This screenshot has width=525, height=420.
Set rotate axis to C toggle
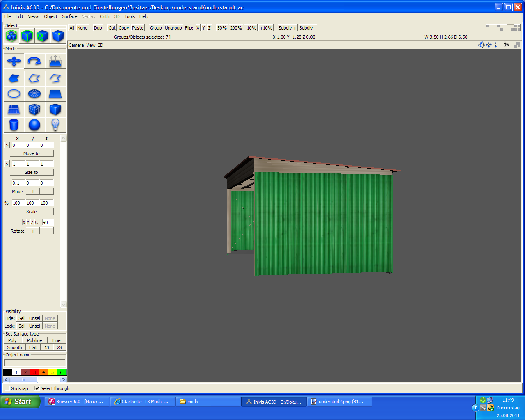point(37,222)
